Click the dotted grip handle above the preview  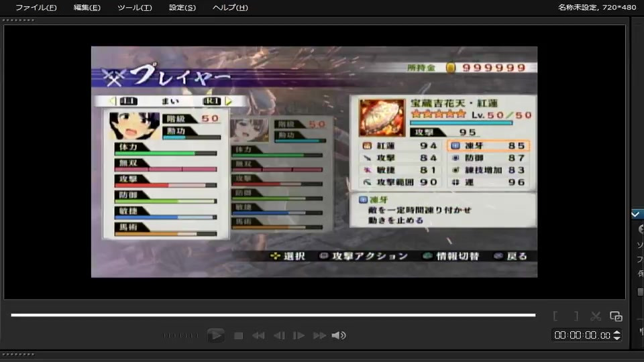(x=19, y=20)
